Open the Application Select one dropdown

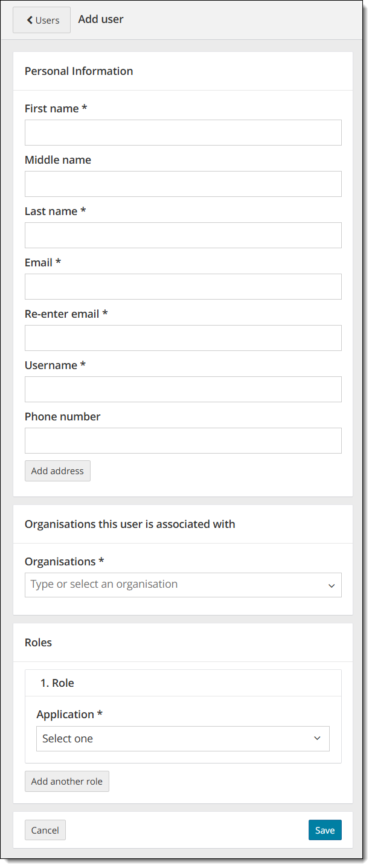(175, 739)
